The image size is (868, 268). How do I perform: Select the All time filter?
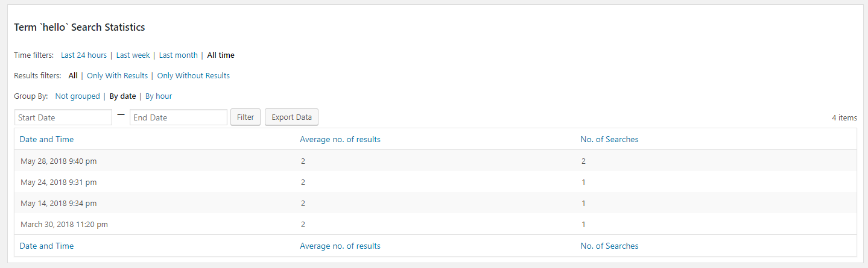pos(221,55)
